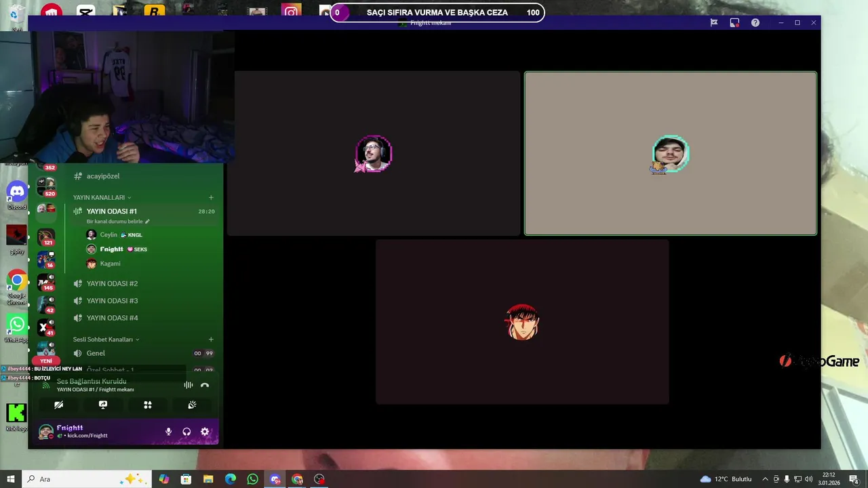Image resolution: width=868 pixels, height=488 pixels.
Task: Click the green voice connection signal icon
Action: [45, 386]
